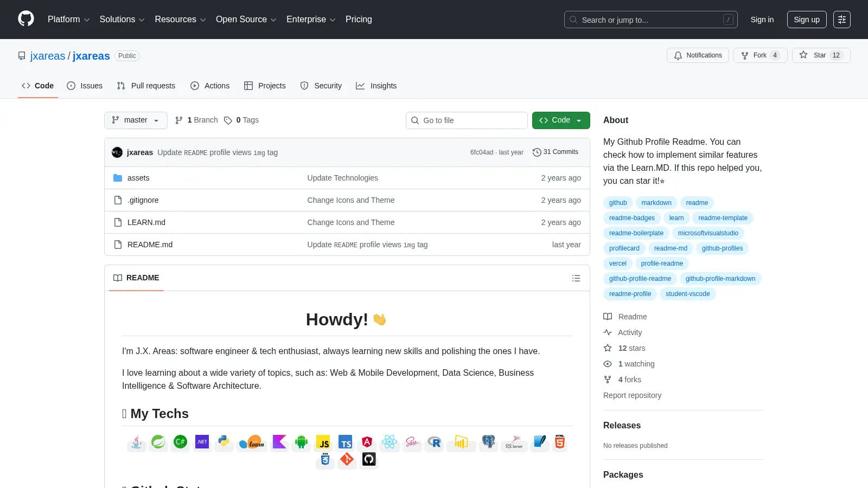Click the R language icon
868x488 pixels.
[434, 442]
